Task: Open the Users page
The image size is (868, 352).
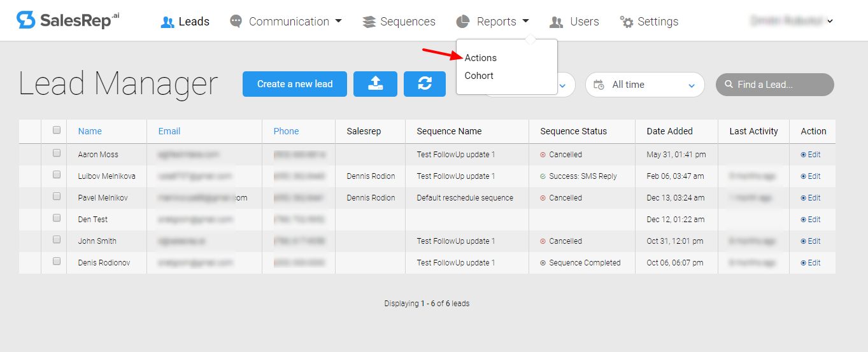Action: pos(574,22)
